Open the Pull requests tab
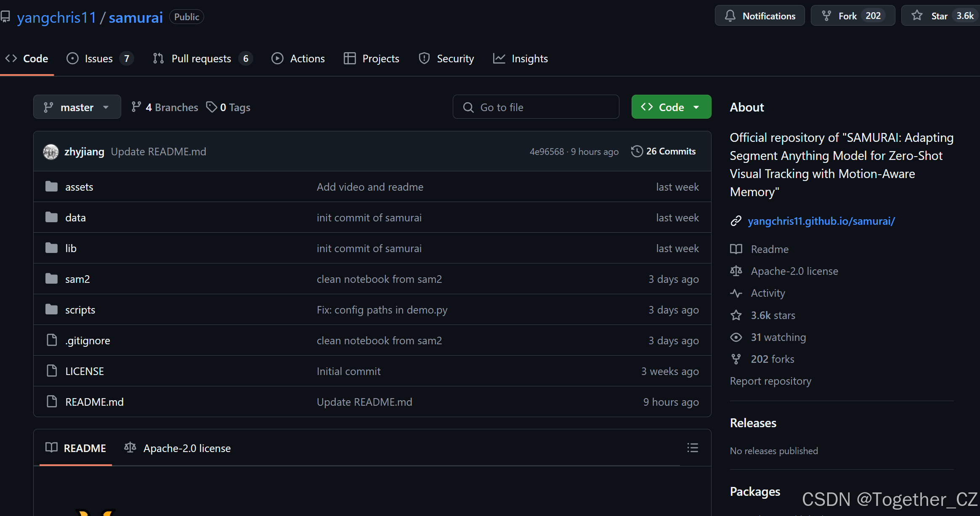The image size is (980, 516). tap(201, 59)
